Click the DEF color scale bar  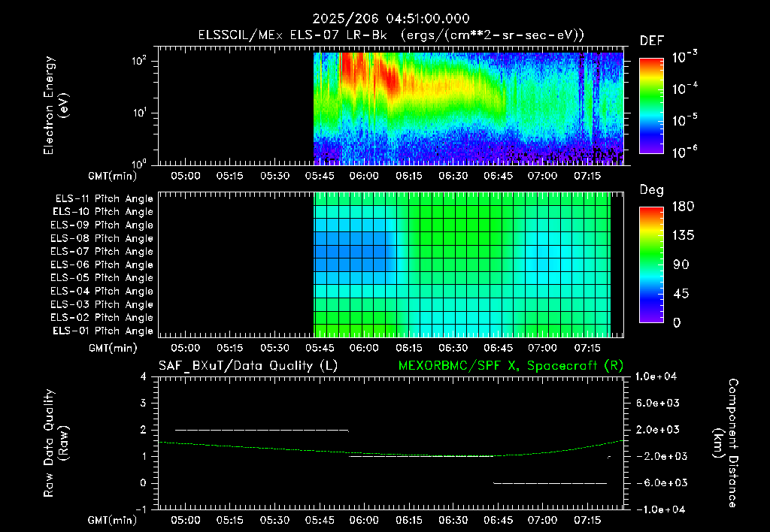tap(651, 105)
